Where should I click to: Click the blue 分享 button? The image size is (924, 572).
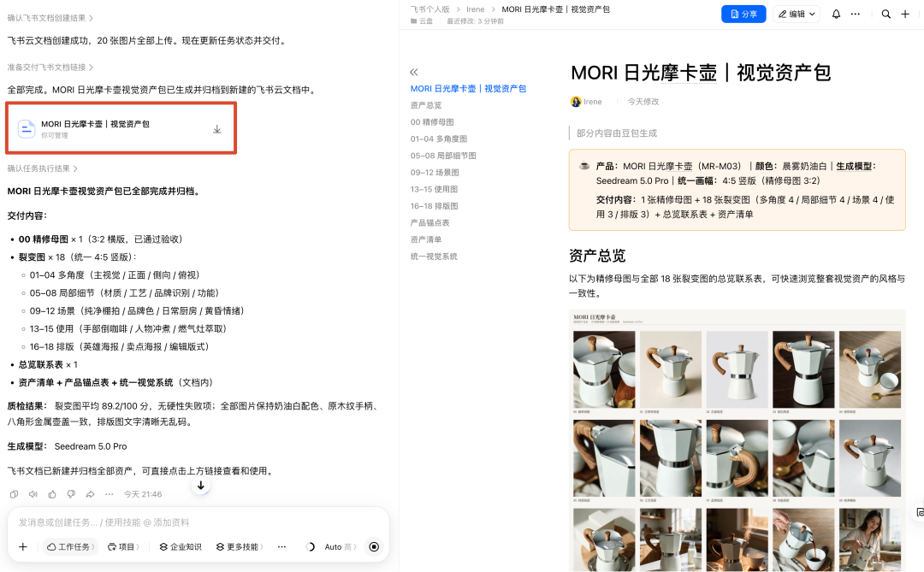(743, 15)
